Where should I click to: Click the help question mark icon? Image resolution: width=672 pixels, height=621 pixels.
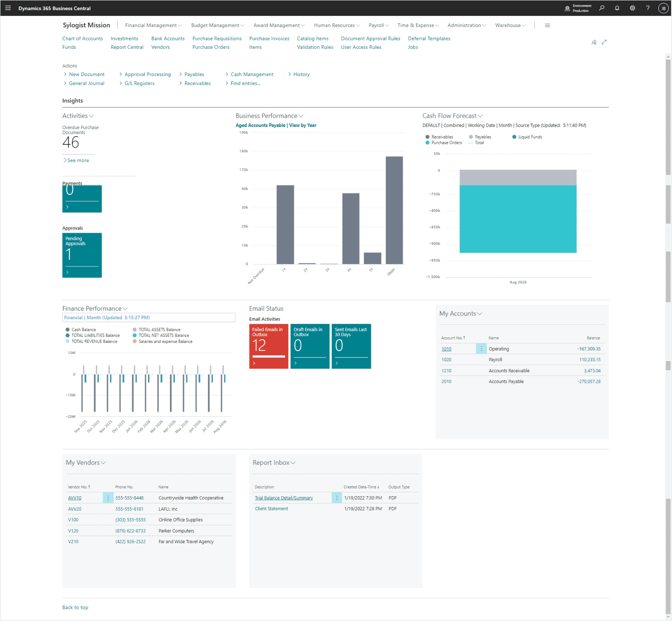[648, 8]
